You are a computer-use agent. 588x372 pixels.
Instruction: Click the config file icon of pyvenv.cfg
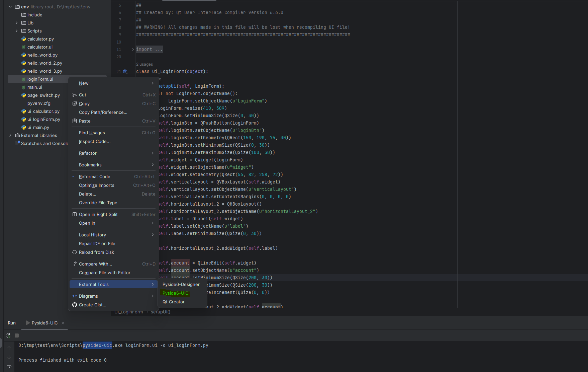coord(24,103)
